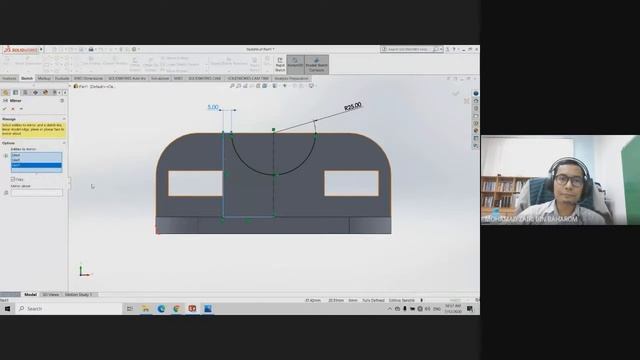The width and height of the screenshot is (640, 360).
Task: Open SOLIDWORKS menu arrow beside logo
Action: [x=41, y=49]
